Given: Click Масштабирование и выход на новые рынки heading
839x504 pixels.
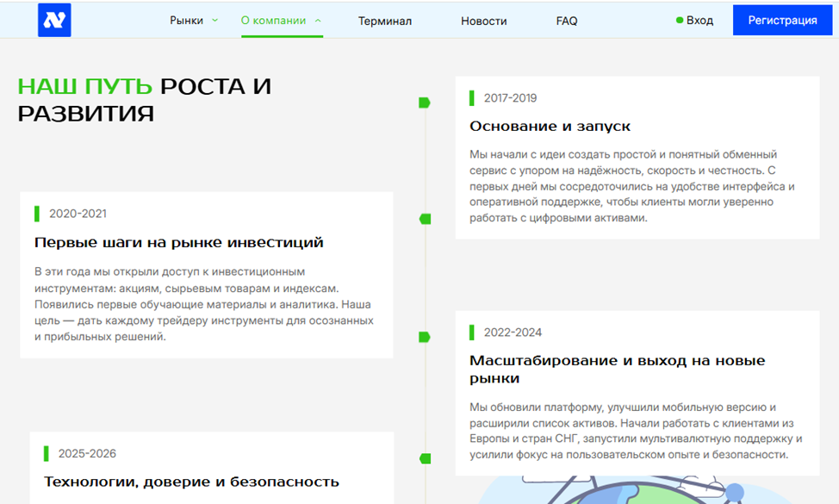Looking at the screenshot, I should click(617, 369).
